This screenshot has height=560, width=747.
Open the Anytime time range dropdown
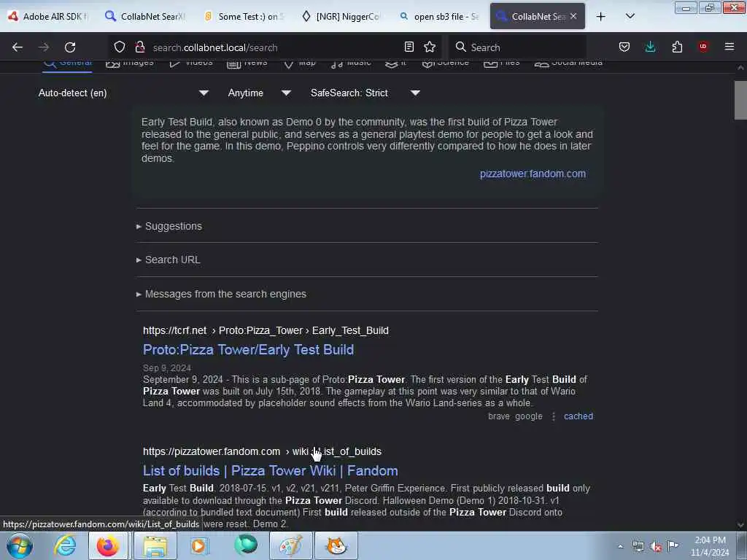[x=259, y=93]
